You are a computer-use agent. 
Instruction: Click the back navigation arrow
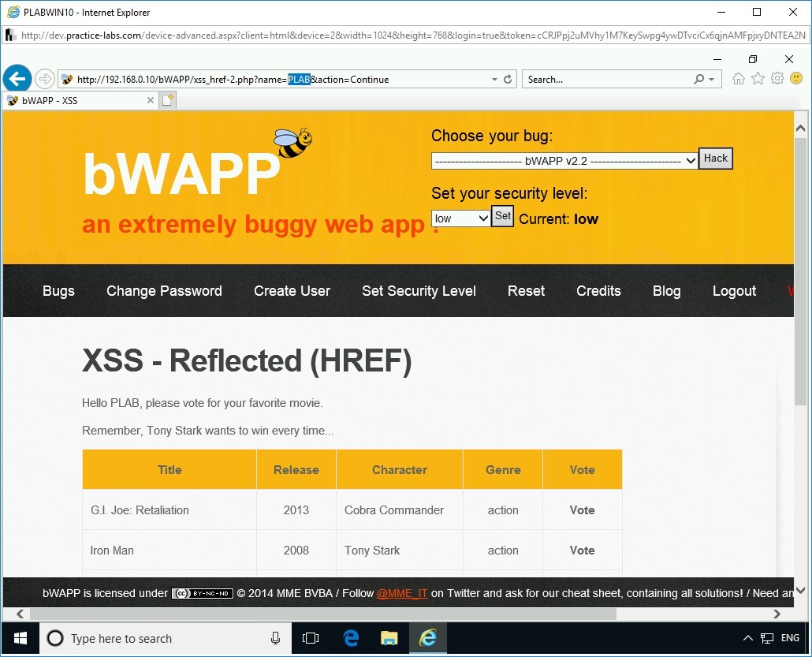(x=17, y=78)
